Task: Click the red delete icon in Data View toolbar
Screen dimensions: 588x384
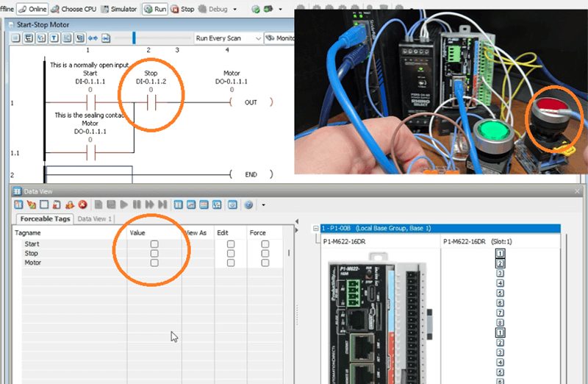Action: 83,205
